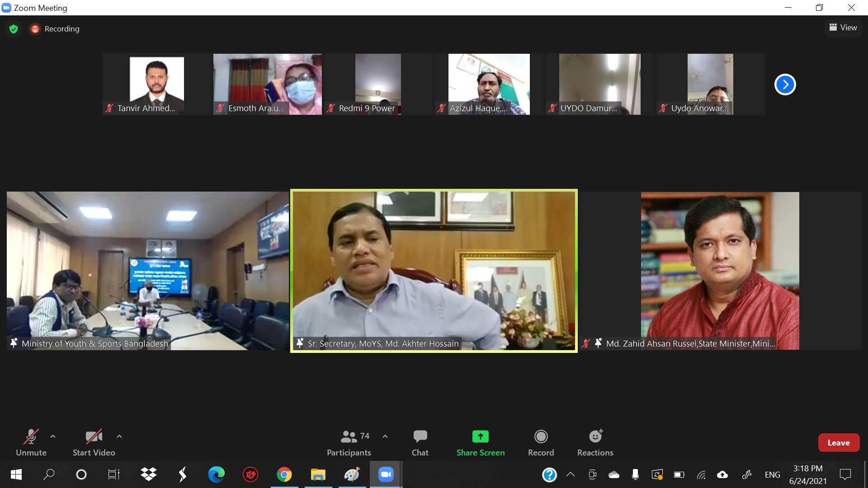Click the Share Screen icon
Image resolution: width=868 pixels, height=488 pixels.
[x=480, y=436]
